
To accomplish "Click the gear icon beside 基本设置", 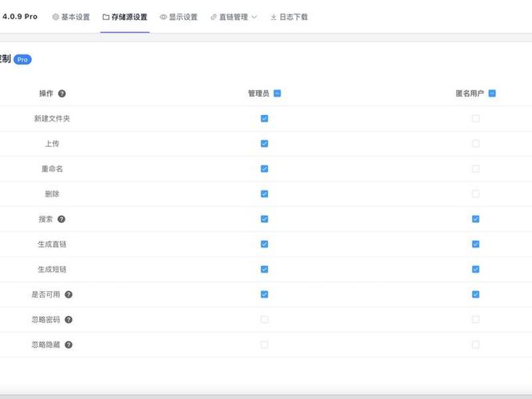I will (56, 17).
